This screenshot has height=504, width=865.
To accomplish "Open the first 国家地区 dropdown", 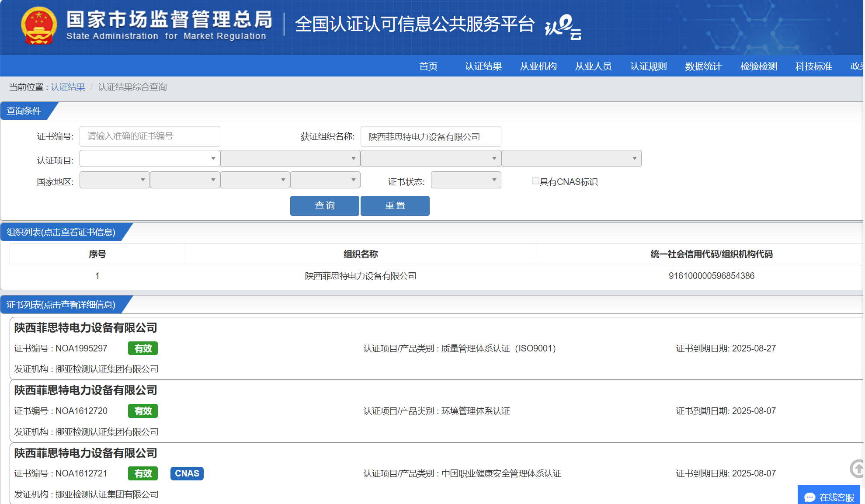I will (115, 180).
